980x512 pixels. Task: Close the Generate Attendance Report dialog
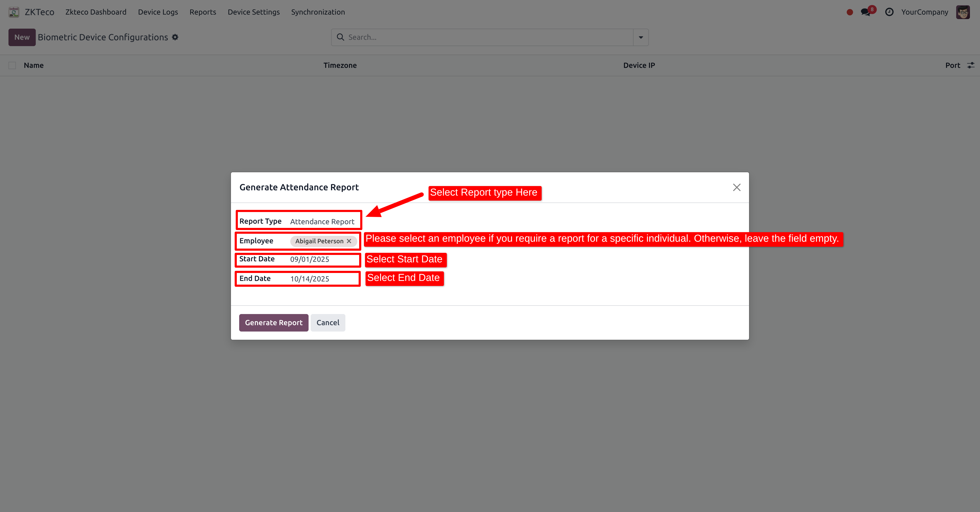click(x=737, y=187)
